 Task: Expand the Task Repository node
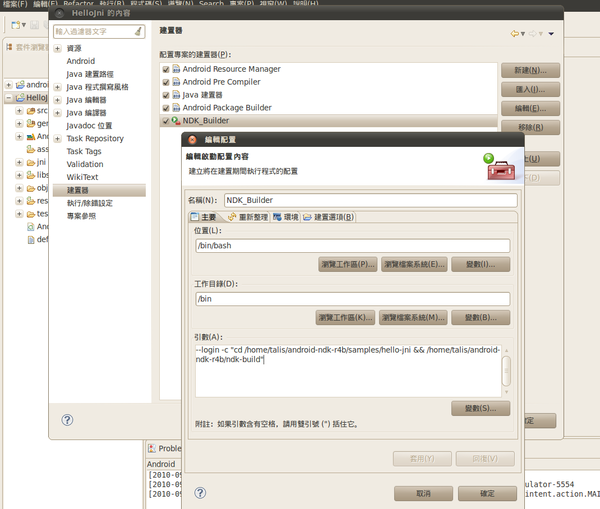coord(57,139)
